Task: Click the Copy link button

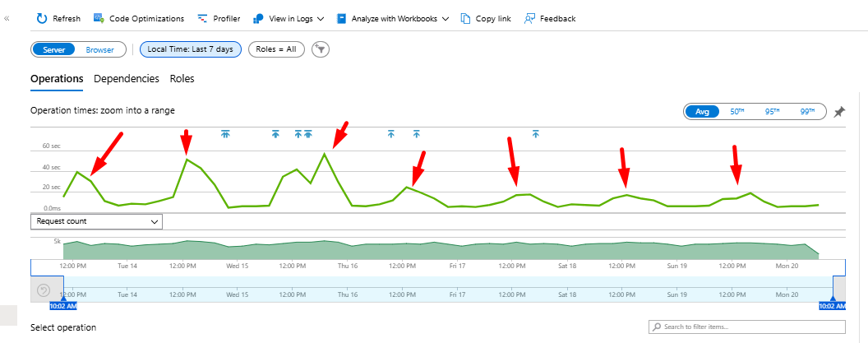Action: 486,18
